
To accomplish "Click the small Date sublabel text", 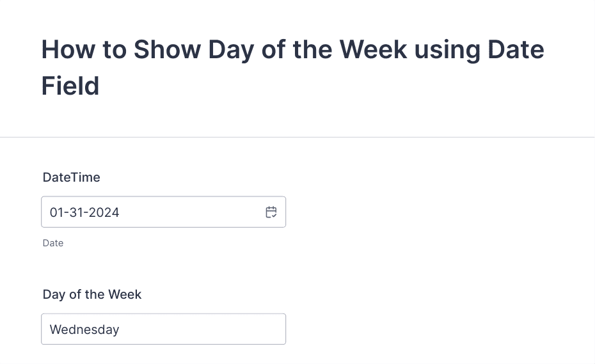I will 52,243.
